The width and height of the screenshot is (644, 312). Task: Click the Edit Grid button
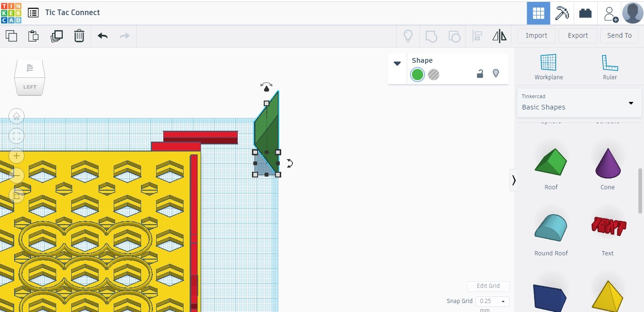click(x=488, y=286)
